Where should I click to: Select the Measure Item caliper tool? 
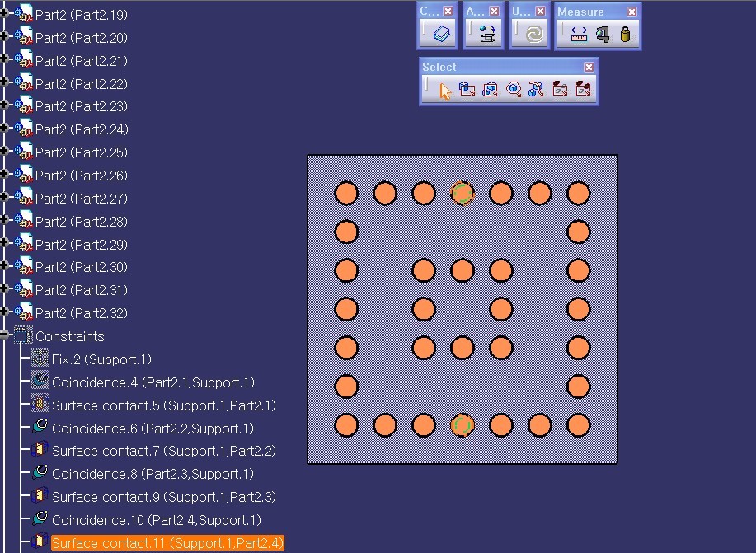click(602, 34)
